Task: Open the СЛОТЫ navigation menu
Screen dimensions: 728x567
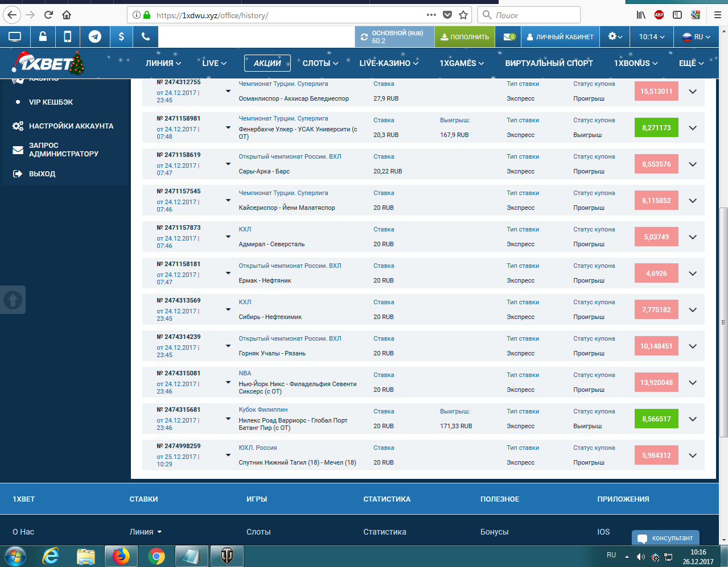Action: click(x=320, y=63)
